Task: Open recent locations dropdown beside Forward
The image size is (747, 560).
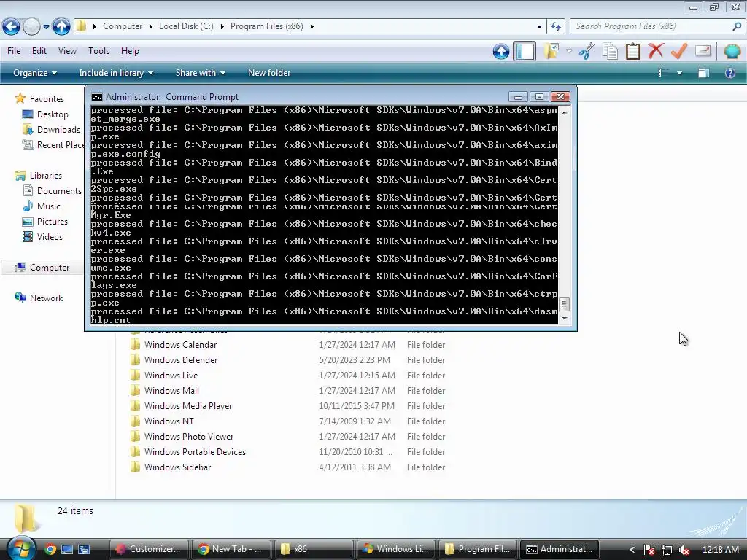Action: point(46,27)
